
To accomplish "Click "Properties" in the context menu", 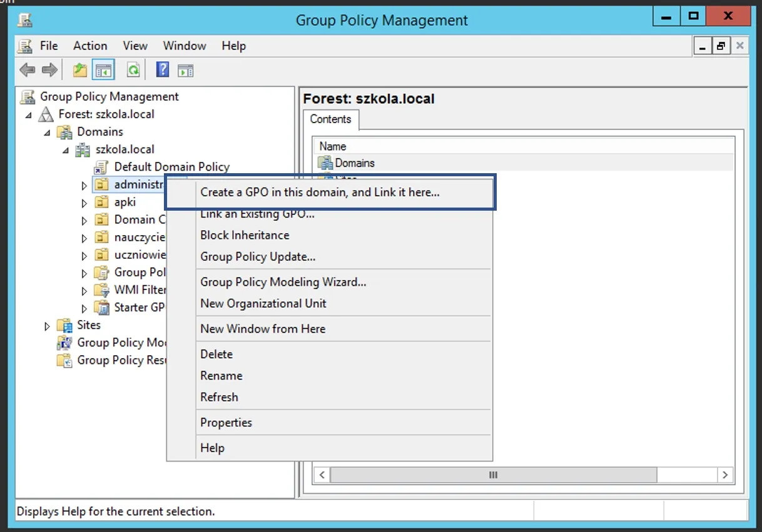I will 226,423.
